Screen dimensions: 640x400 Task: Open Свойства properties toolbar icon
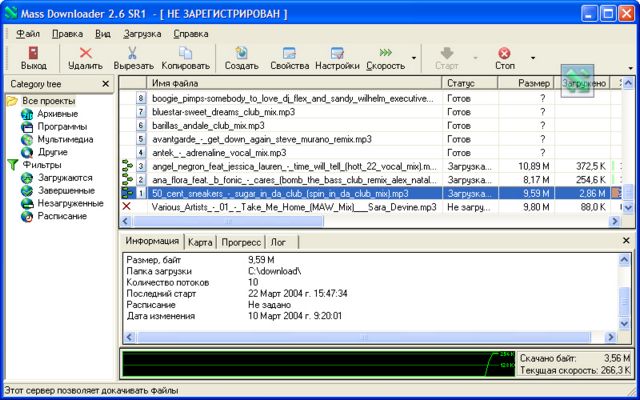289,53
